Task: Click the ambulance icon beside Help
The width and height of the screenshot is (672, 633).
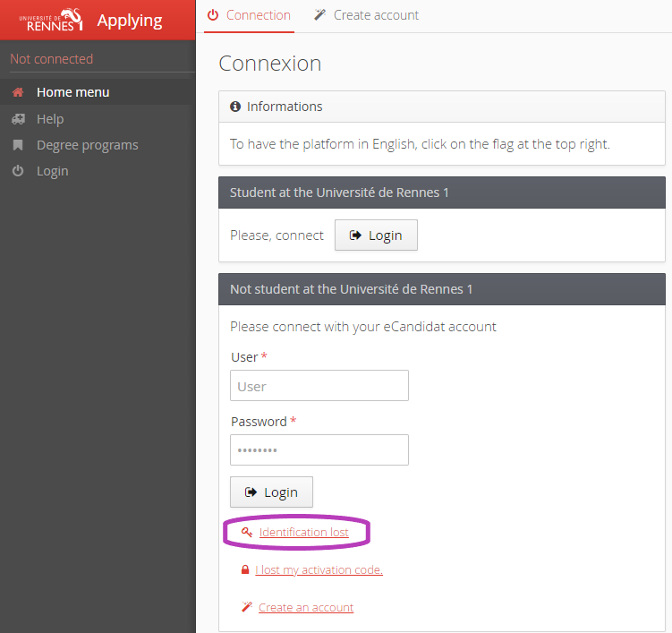Action: 18,119
